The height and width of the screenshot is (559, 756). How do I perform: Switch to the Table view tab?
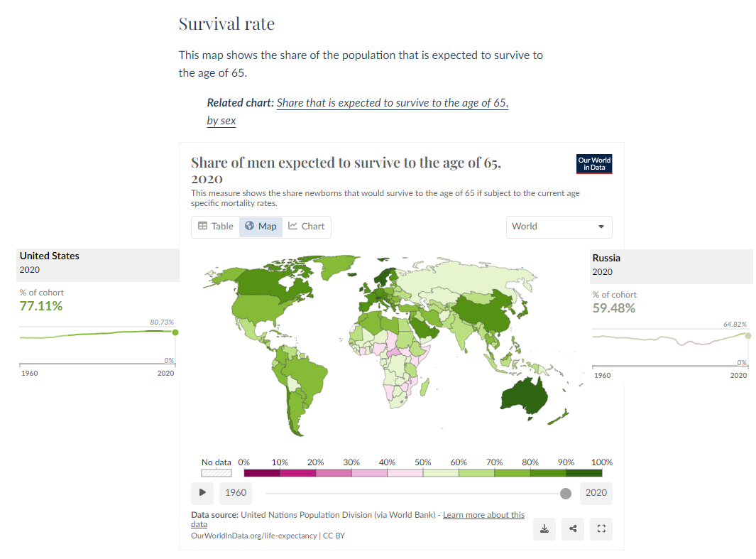point(216,227)
